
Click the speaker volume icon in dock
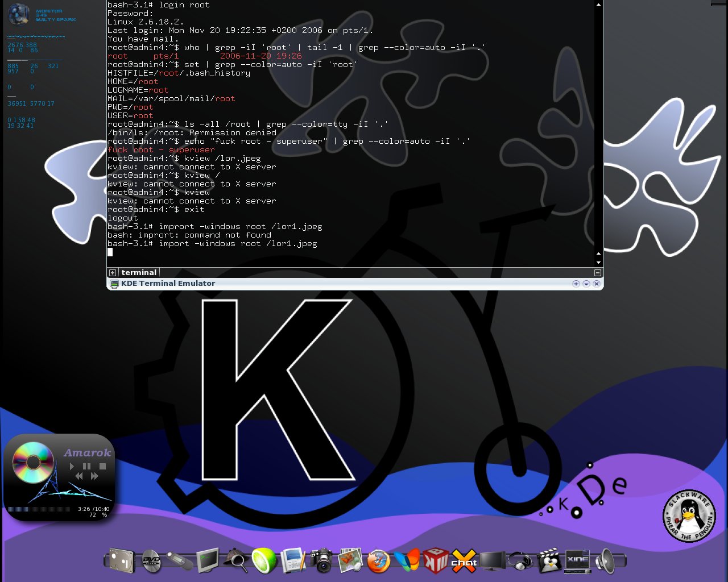(x=605, y=561)
